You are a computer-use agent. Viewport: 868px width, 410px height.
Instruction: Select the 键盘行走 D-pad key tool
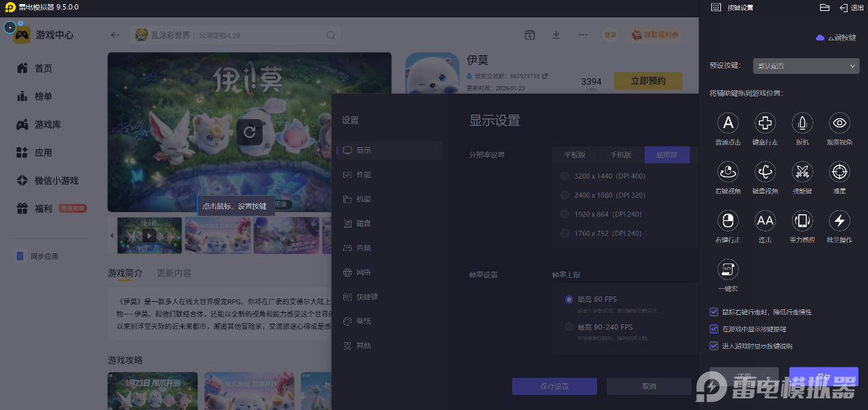765,123
